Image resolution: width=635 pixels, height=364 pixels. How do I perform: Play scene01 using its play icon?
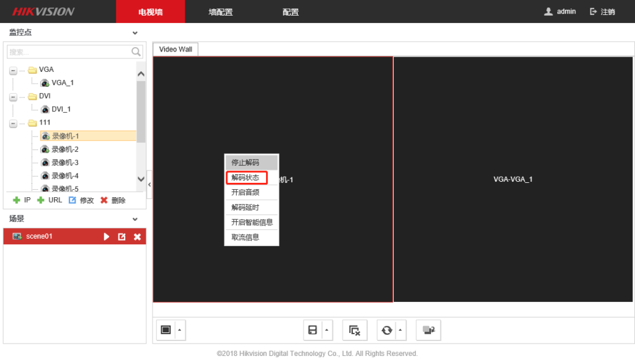pos(107,236)
